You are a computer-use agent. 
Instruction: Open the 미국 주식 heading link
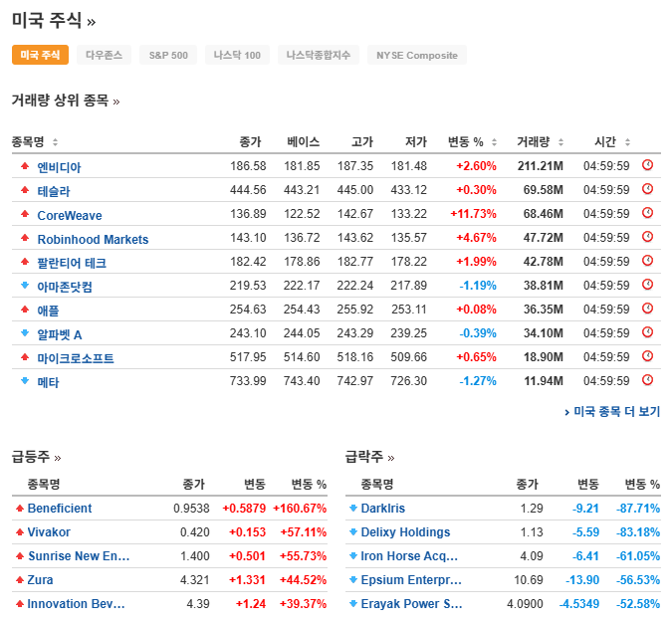[54, 20]
